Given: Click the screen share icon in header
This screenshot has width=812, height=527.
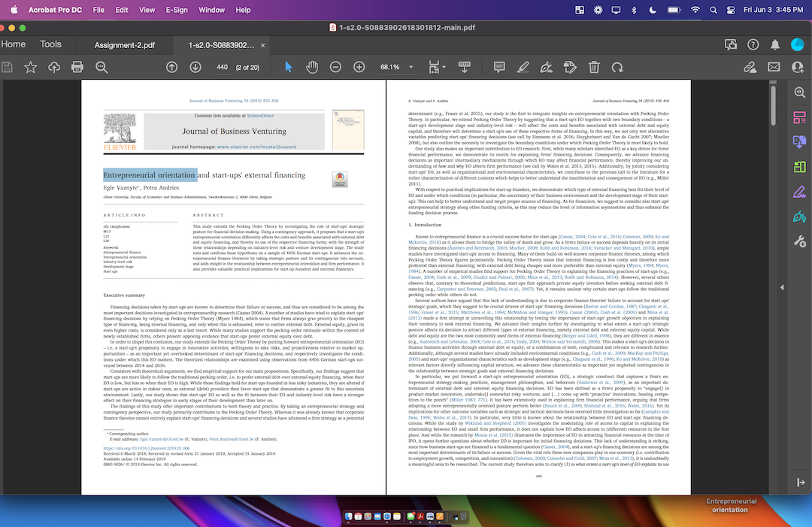Looking at the screenshot, I should click(x=731, y=45).
